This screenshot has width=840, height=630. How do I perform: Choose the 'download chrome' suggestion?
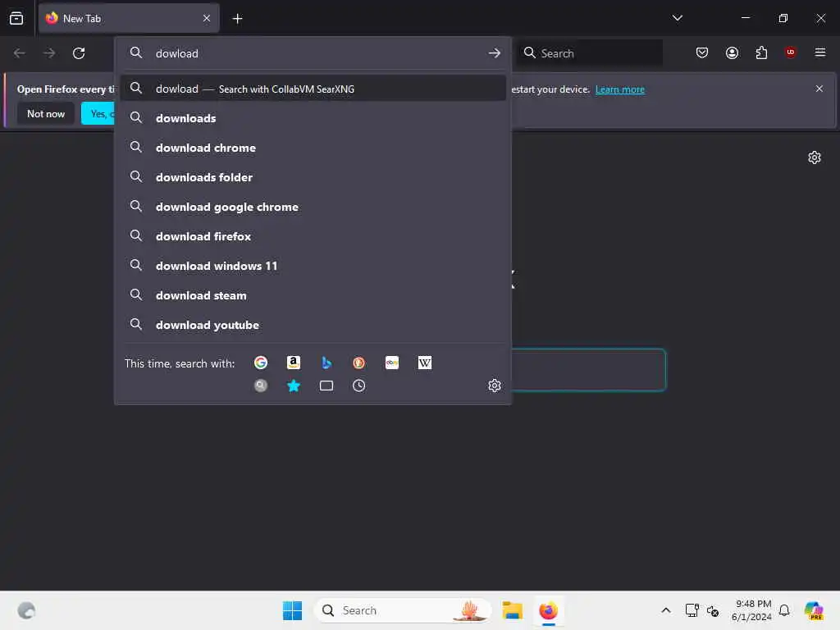point(313,148)
